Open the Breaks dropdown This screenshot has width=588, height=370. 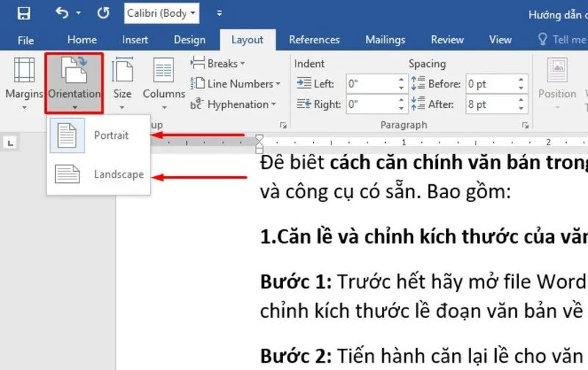218,63
